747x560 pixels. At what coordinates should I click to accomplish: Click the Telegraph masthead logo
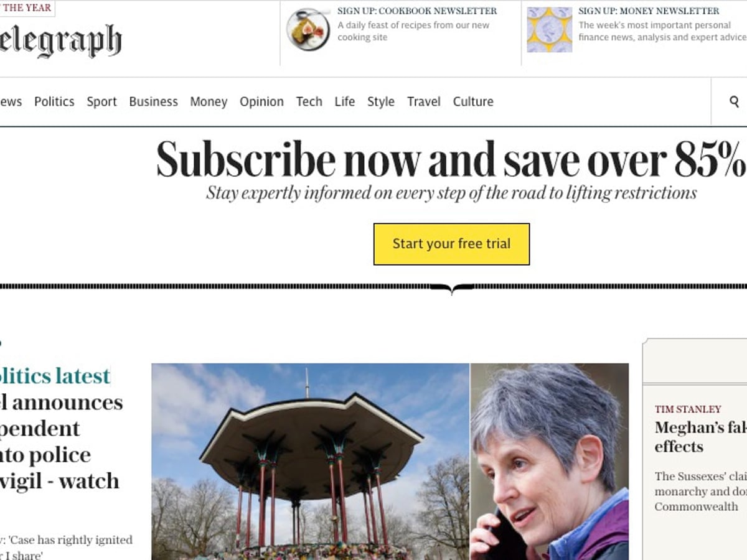click(x=60, y=42)
